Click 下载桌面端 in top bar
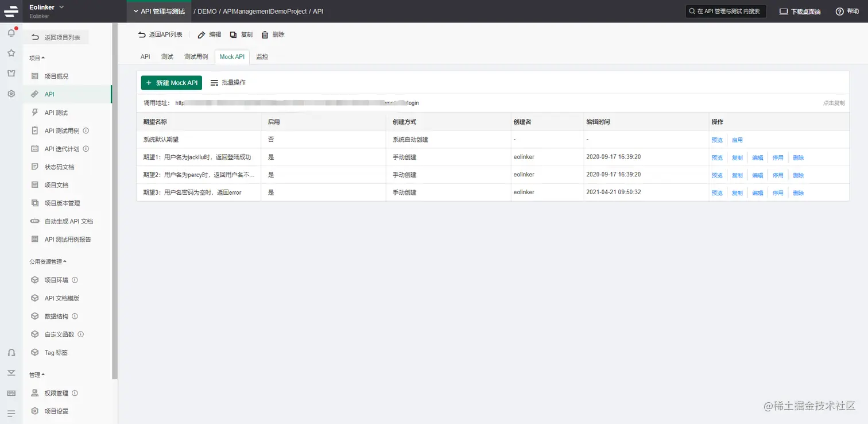The width and height of the screenshot is (868, 424). point(800,11)
